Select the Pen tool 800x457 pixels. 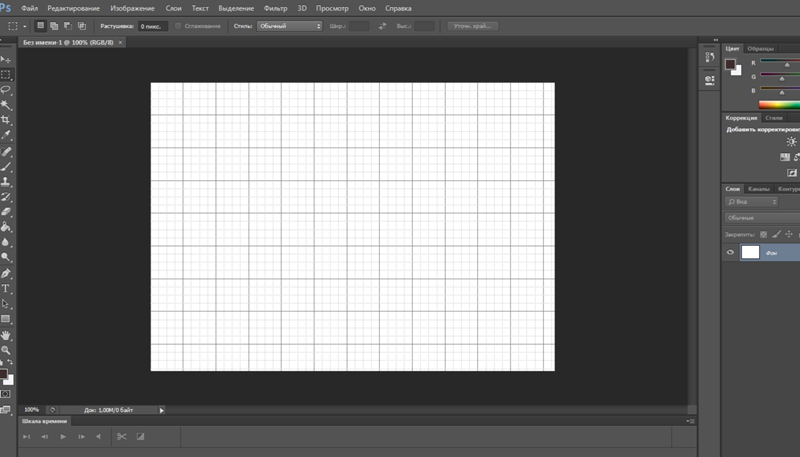coord(6,273)
